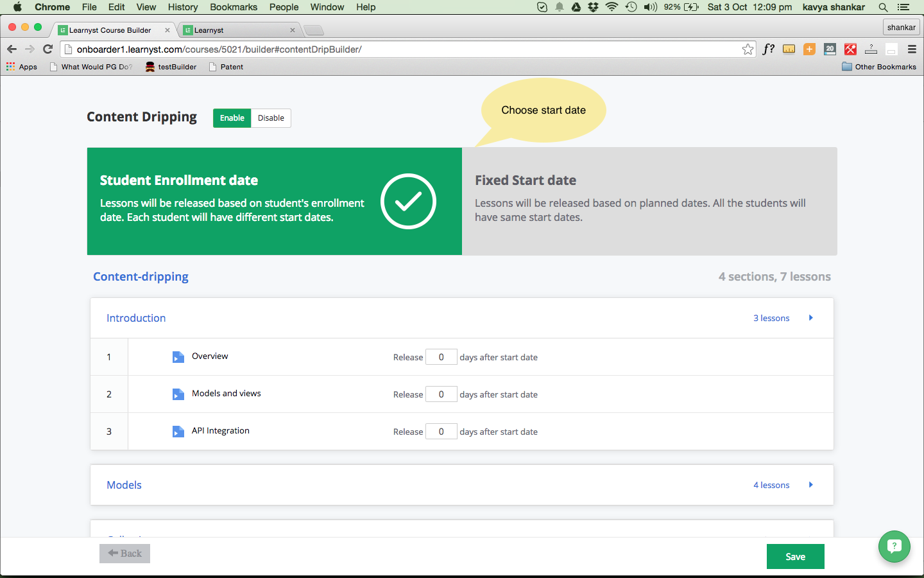This screenshot has height=578, width=924.
Task: Open the Chrome hamburger menu
Action: pyautogui.click(x=912, y=49)
